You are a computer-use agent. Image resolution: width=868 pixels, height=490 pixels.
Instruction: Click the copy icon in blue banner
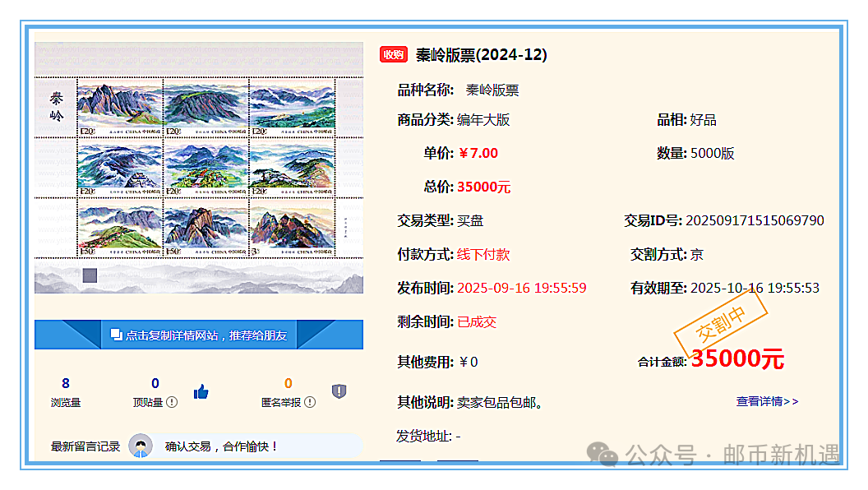116,335
